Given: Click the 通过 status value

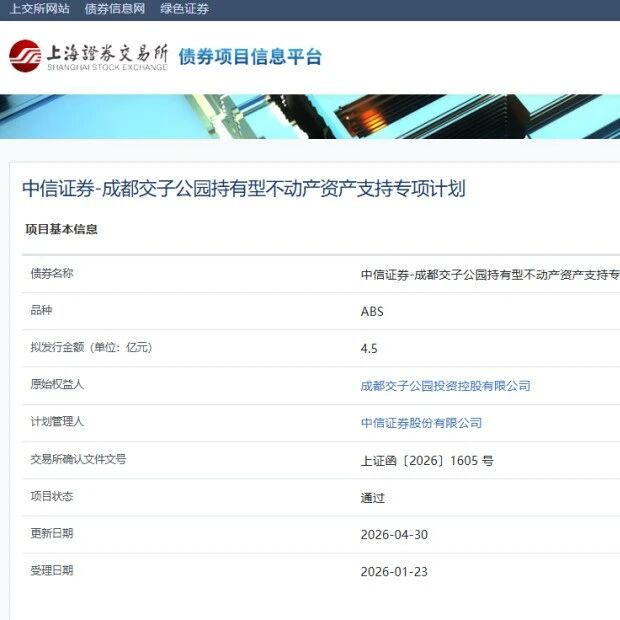Looking at the screenshot, I should 372,498.
